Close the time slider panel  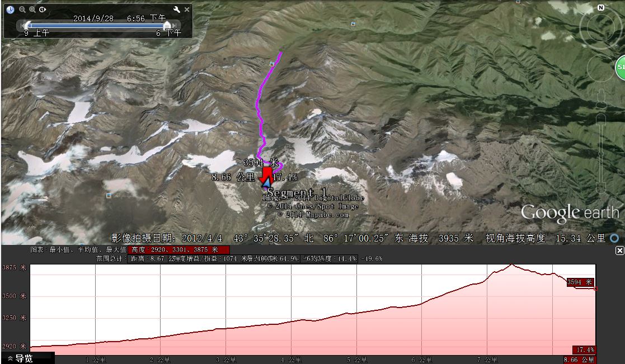tap(187, 10)
